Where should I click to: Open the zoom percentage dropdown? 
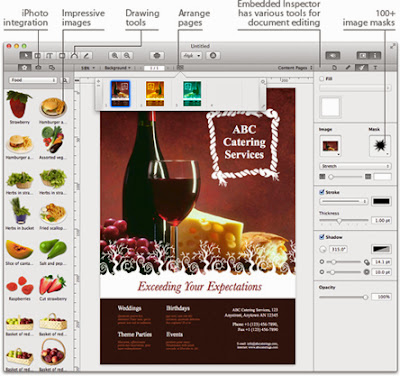coord(88,68)
